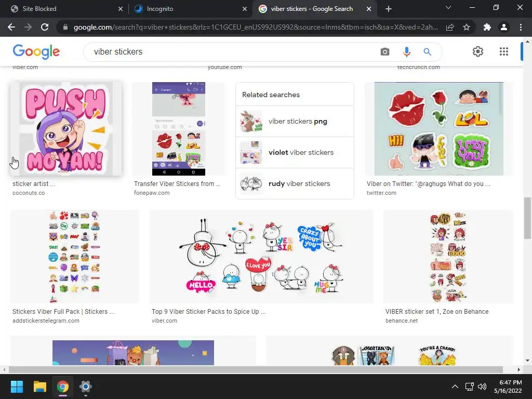Go to Google home via the logo
532x399 pixels.
click(36, 51)
